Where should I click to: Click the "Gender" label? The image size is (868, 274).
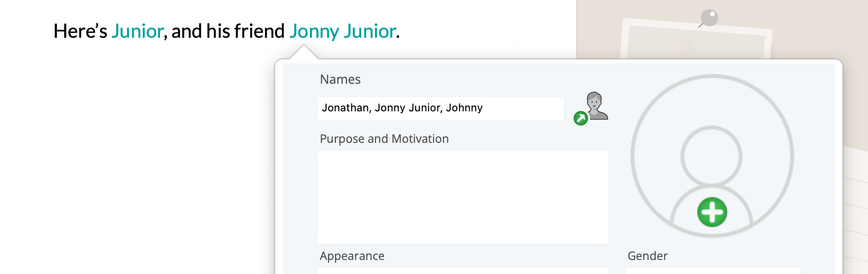[x=647, y=256]
